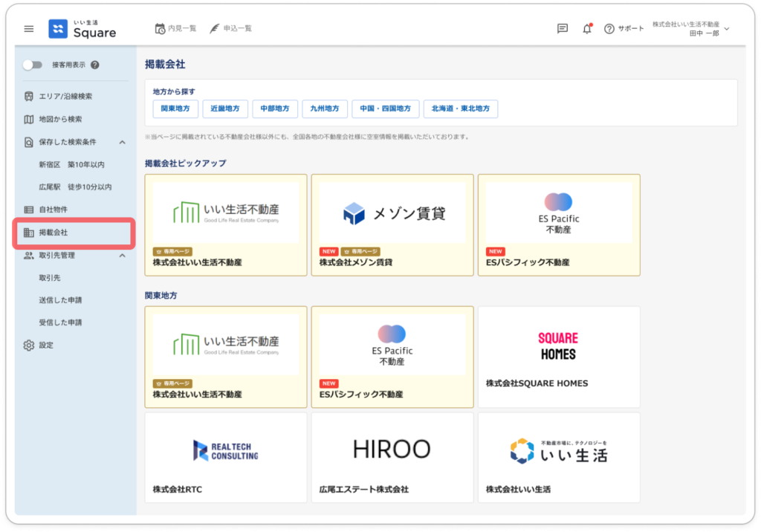Open the hamburger menu icon
761x532 pixels.
coord(29,29)
